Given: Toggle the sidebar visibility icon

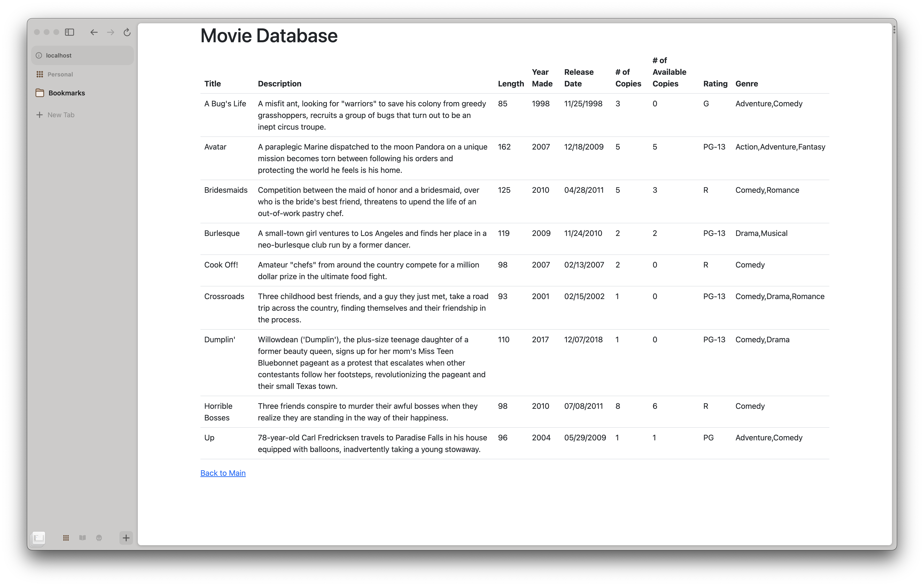Looking at the screenshot, I should point(70,32).
